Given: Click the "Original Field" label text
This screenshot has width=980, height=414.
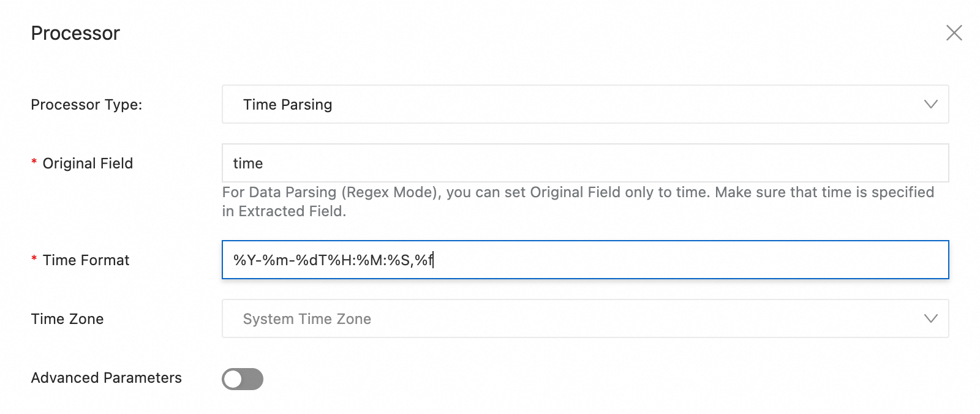Looking at the screenshot, I should [88, 164].
